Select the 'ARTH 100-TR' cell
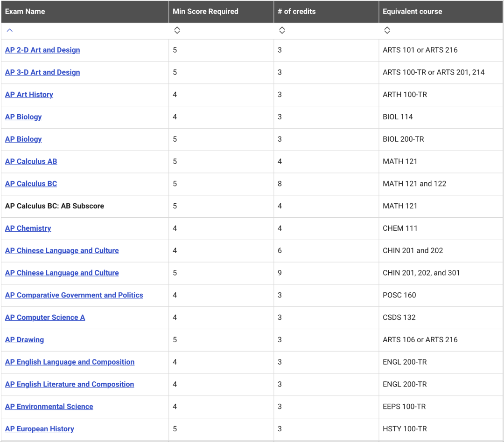 point(441,95)
